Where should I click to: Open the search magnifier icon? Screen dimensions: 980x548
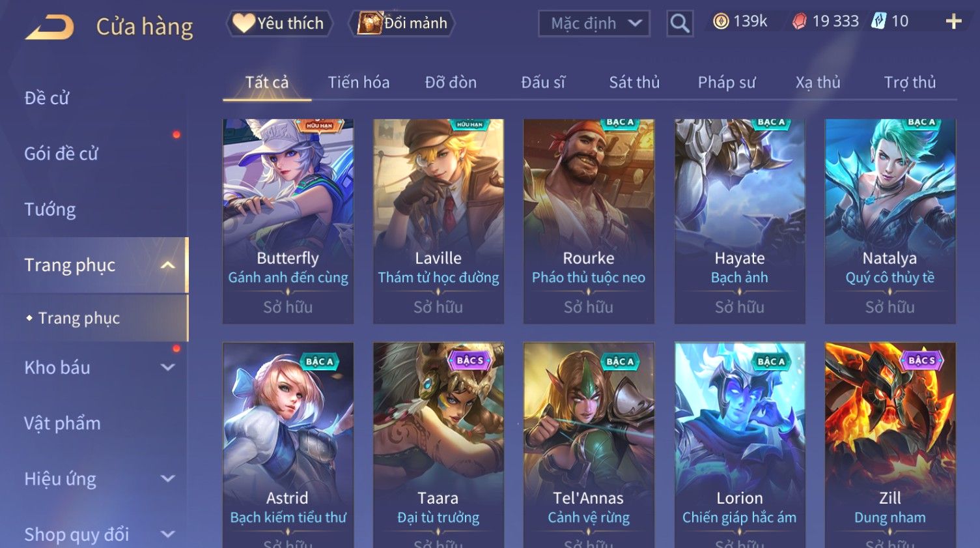click(679, 23)
